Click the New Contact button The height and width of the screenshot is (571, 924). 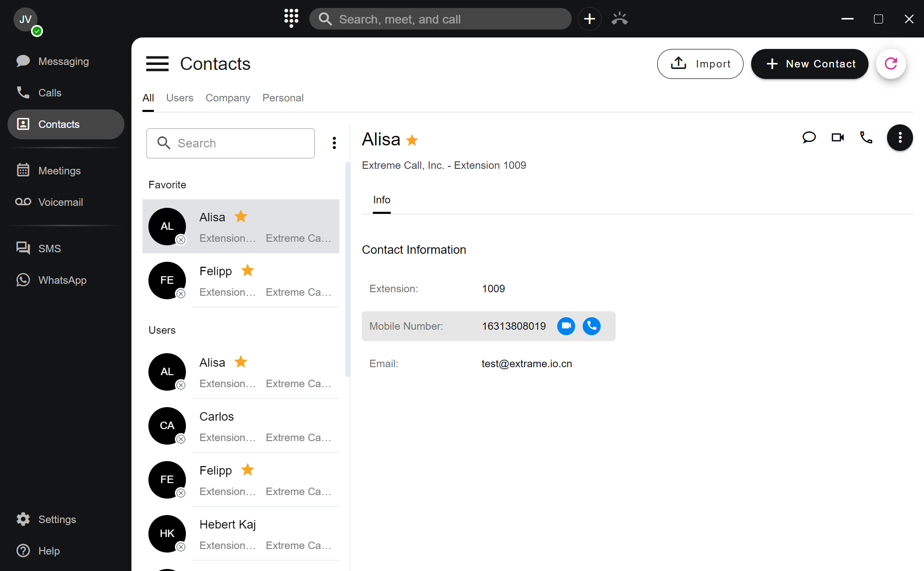809,64
